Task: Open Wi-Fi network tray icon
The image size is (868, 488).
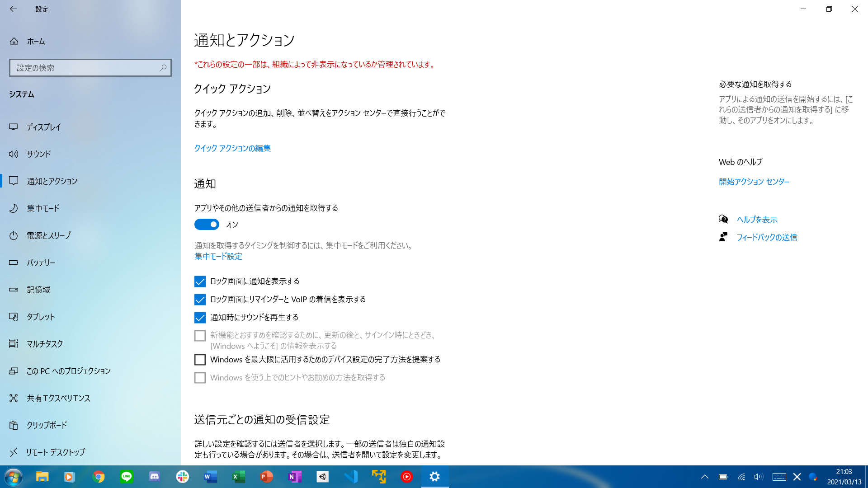Action: coord(741,477)
